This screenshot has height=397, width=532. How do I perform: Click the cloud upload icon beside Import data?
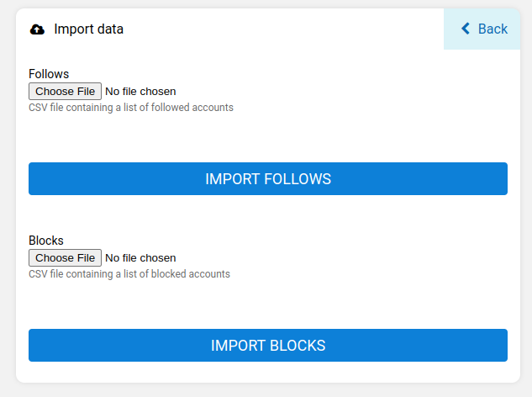coord(37,29)
